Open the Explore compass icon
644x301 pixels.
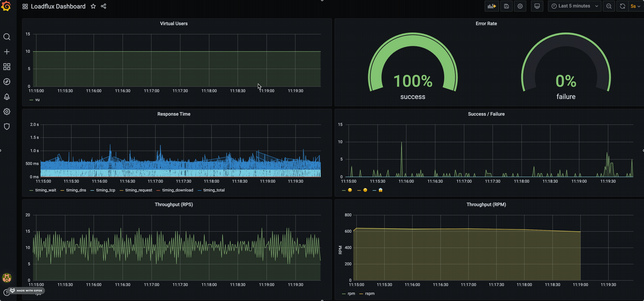click(7, 82)
